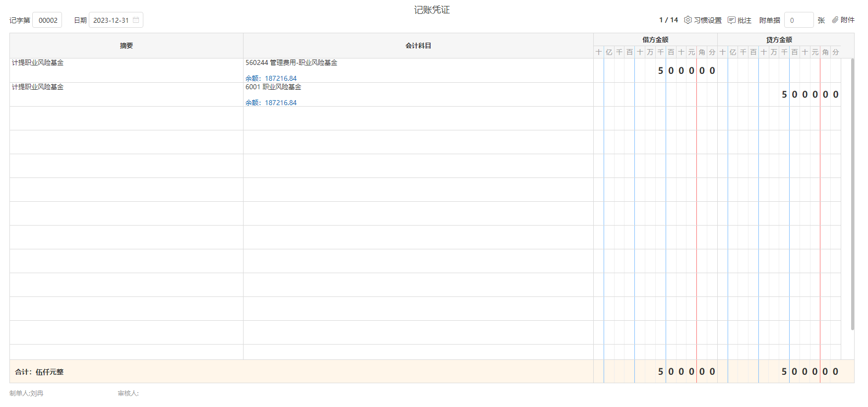Click the 附单据 count input field

click(798, 20)
